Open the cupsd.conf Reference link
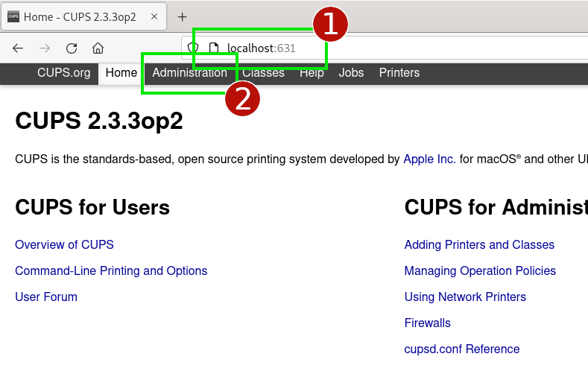The image size is (588, 380). tap(461, 349)
